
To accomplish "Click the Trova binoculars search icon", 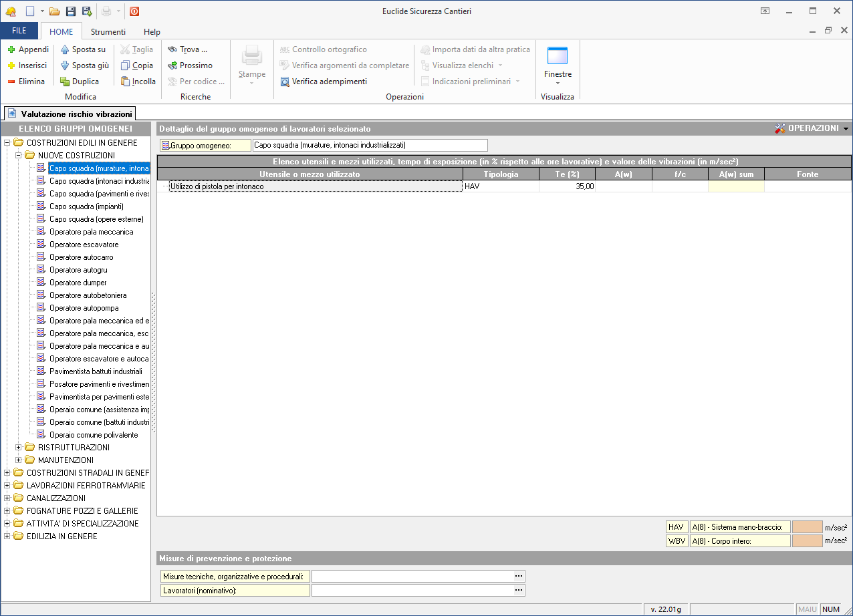I will (172, 49).
